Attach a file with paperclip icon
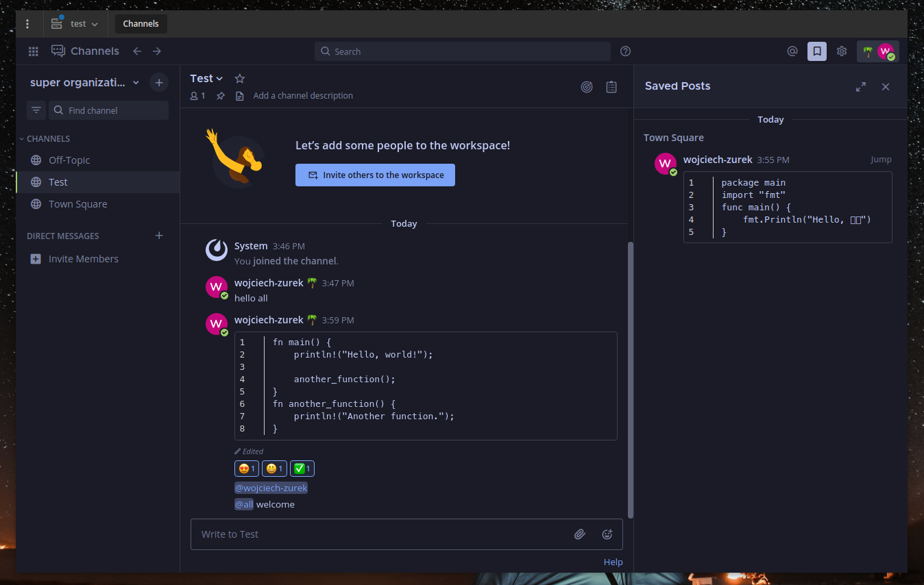The image size is (924, 585). [x=580, y=534]
